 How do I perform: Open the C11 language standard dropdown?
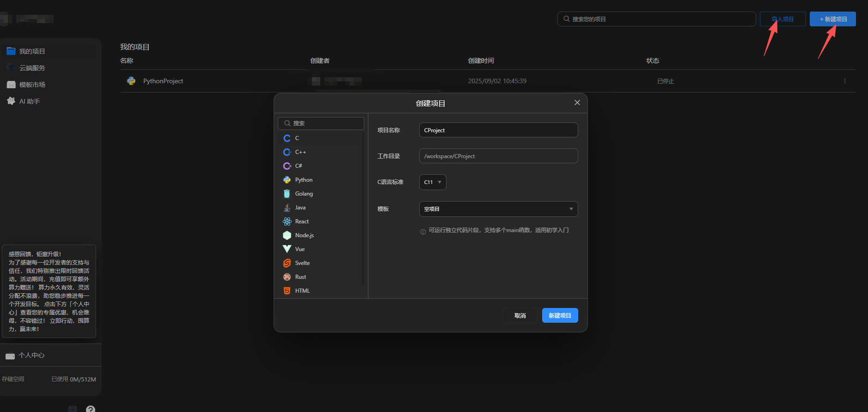click(x=433, y=182)
